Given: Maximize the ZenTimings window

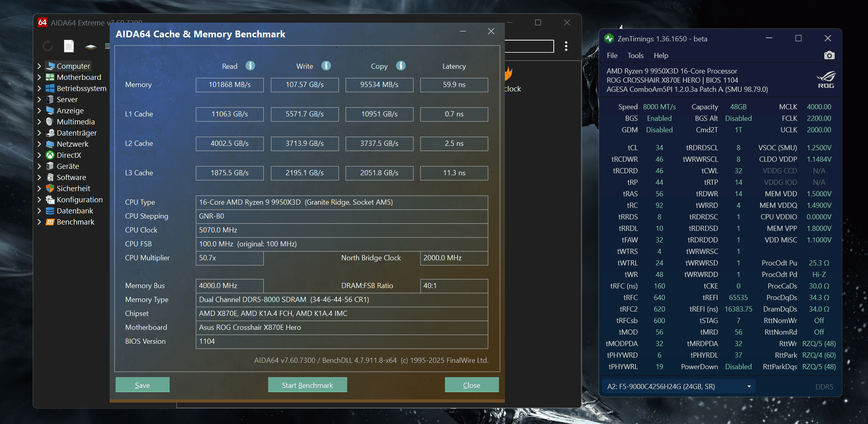Looking at the screenshot, I should 798,38.
